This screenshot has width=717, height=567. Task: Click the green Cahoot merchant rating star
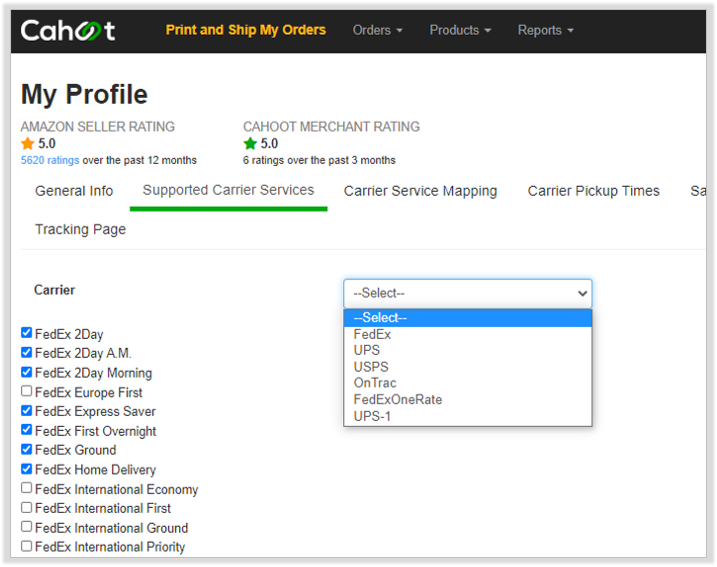click(x=250, y=144)
